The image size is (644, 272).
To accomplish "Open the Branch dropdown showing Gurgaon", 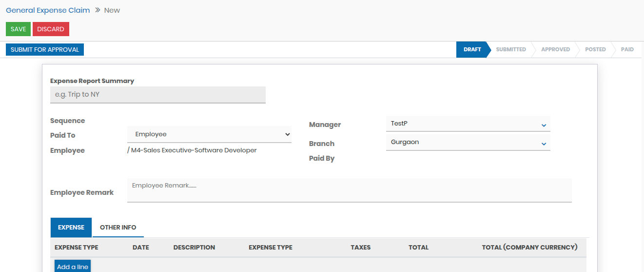I will [x=468, y=143].
